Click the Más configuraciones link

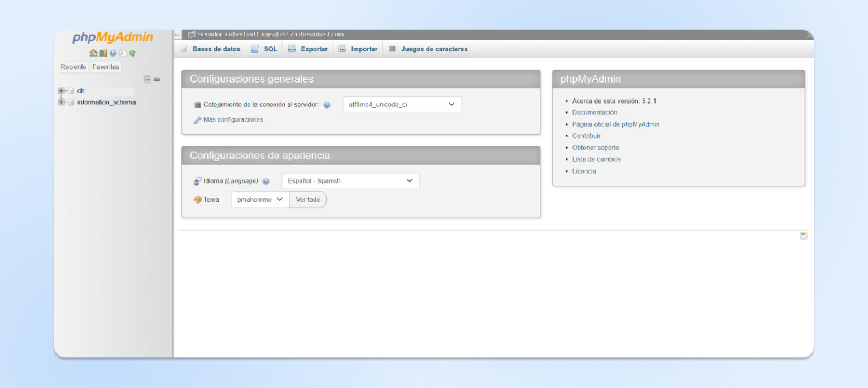233,119
